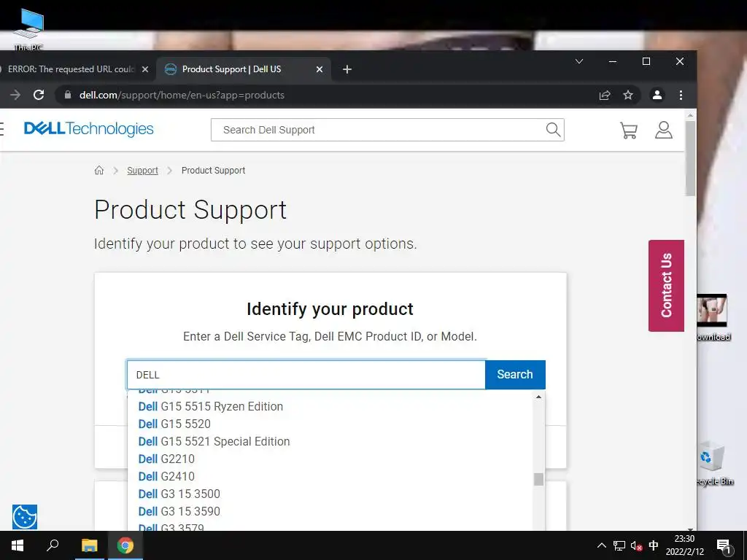The width and height of the screenshot is (747, 560).
Task: Go forward in browser history
Action: (15, 95)
